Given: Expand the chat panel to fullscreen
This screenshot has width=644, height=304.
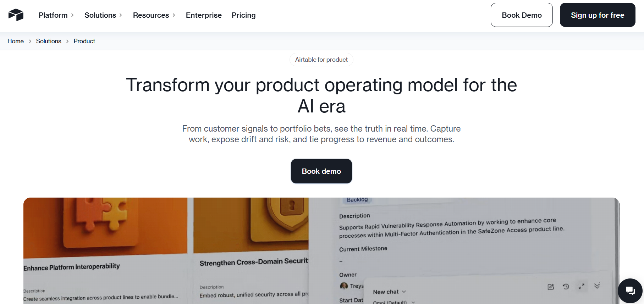Looking at the screenshot, I should [581, 286].
